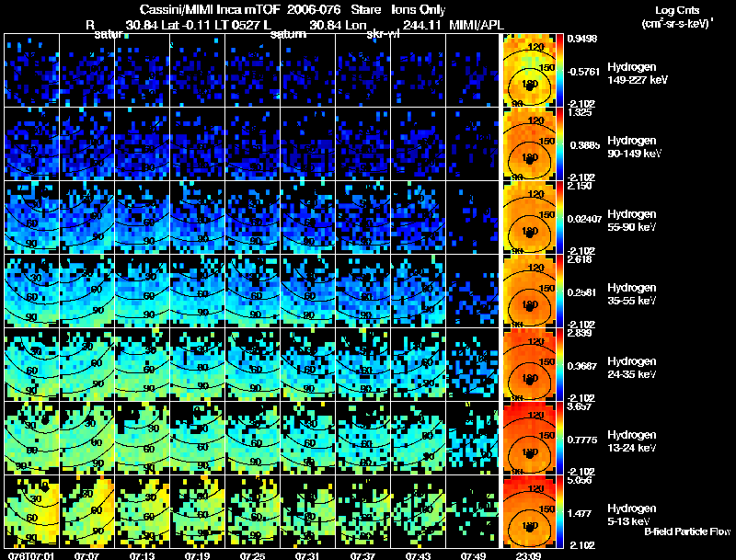Image resolution: width=736 pixels, height=560 pixels.
Task: Select the 2.150 color scale value
Action: click(x=581, y=186)
